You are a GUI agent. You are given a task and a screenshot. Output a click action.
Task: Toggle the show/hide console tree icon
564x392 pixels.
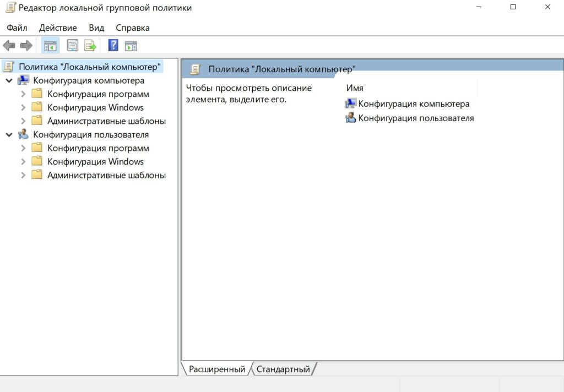click(50, 46)
